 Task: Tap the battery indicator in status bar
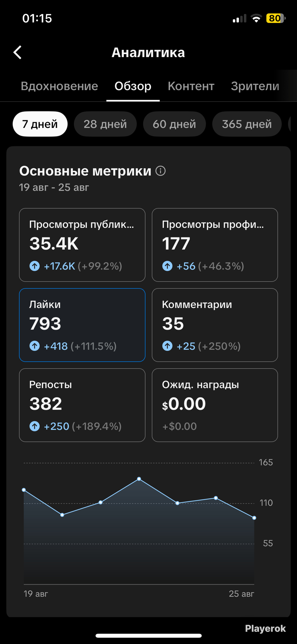point(276,18)
